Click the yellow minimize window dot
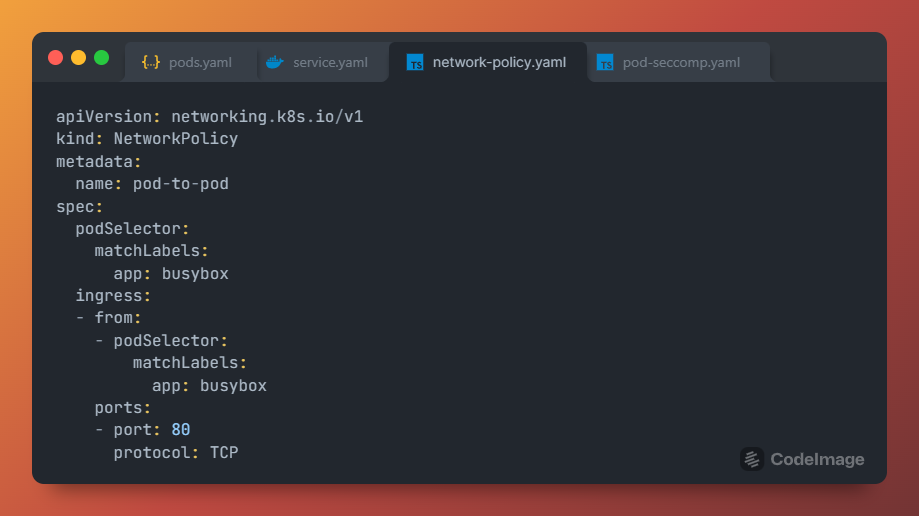This screenshot has height=516, width=919. tap(78, 58)
